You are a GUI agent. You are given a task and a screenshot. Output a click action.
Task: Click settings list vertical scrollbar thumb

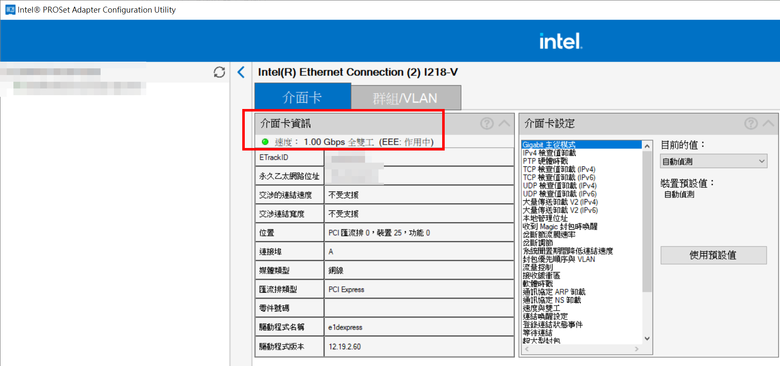(647, 221)
